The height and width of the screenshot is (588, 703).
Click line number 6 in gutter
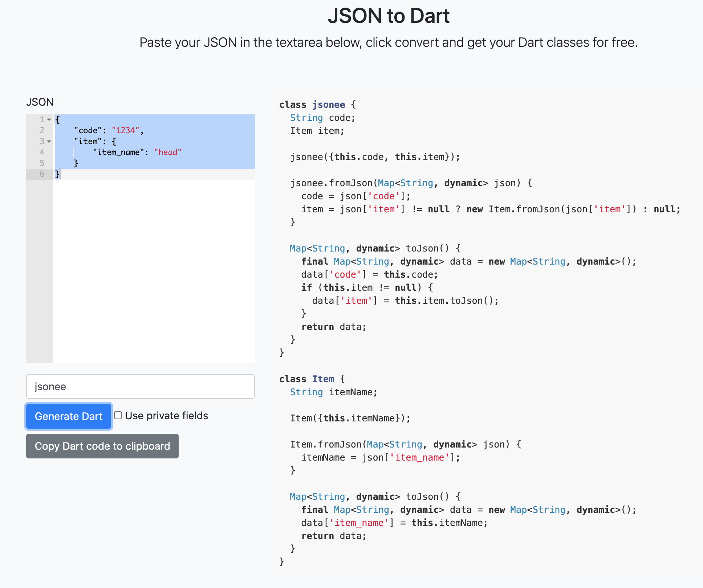pos(42,174)
